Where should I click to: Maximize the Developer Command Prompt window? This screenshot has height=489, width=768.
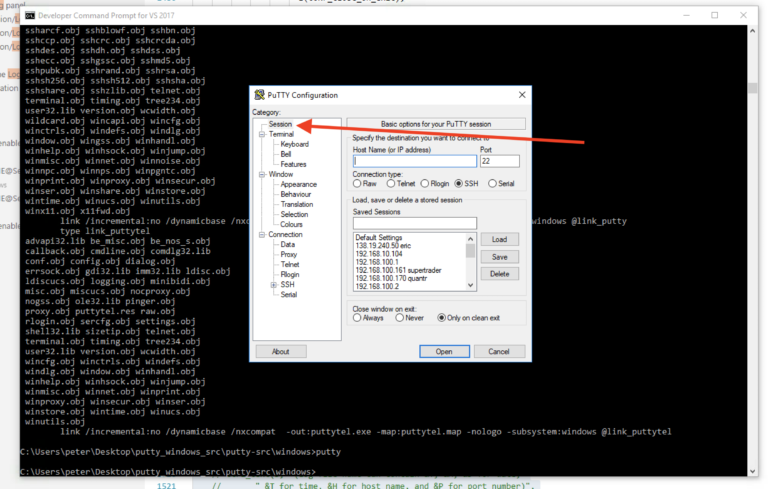tap(715, 15)
